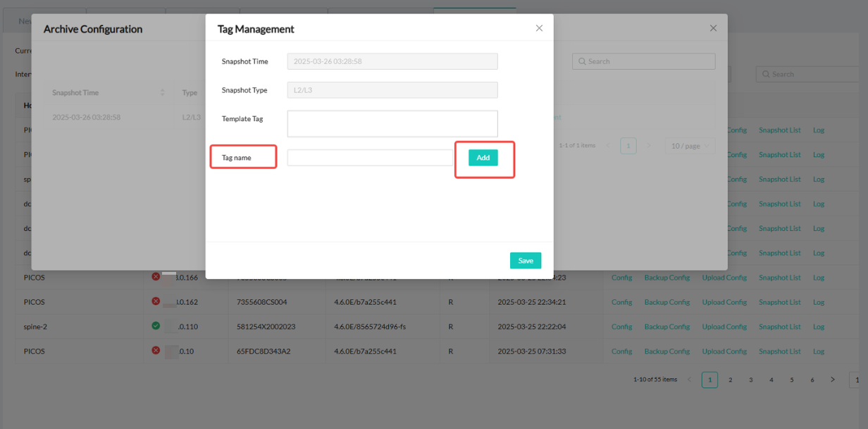This screenshot has height=429, width=868.
Task: Sort by Snapshot Time column arrows
Action: [x=162, y=92]
